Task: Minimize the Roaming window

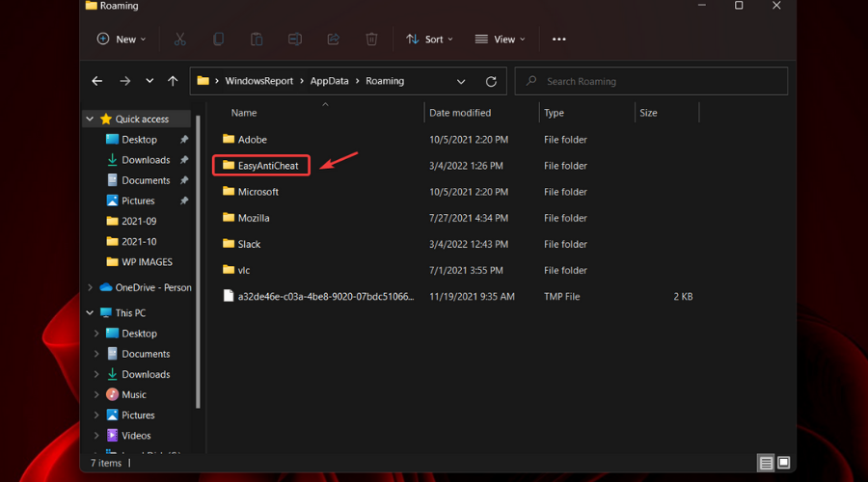Action: (x=701, y=6)
